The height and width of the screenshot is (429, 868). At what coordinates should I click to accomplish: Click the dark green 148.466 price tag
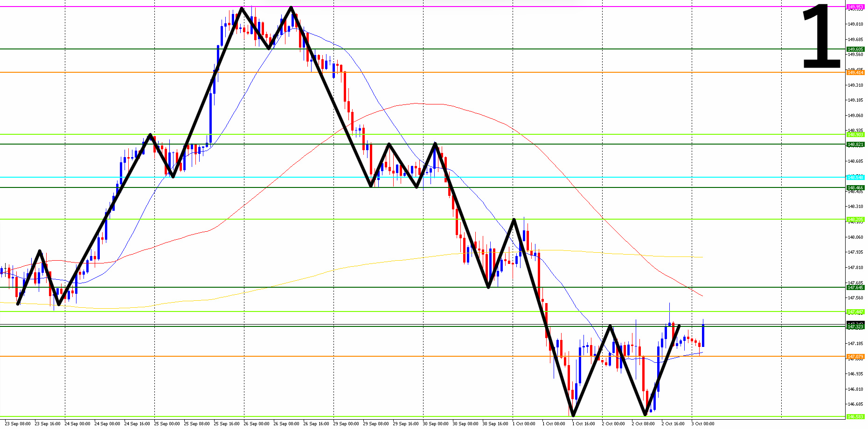855,187
